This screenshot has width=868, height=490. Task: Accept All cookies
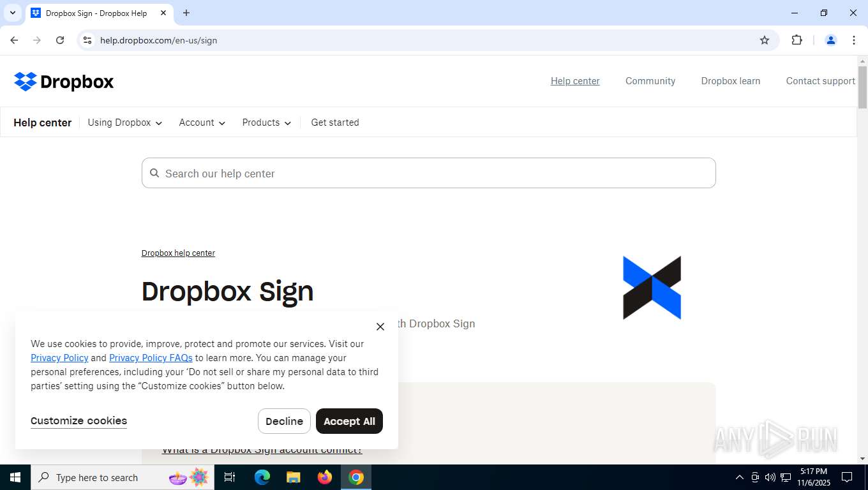[x=349, y=421]
